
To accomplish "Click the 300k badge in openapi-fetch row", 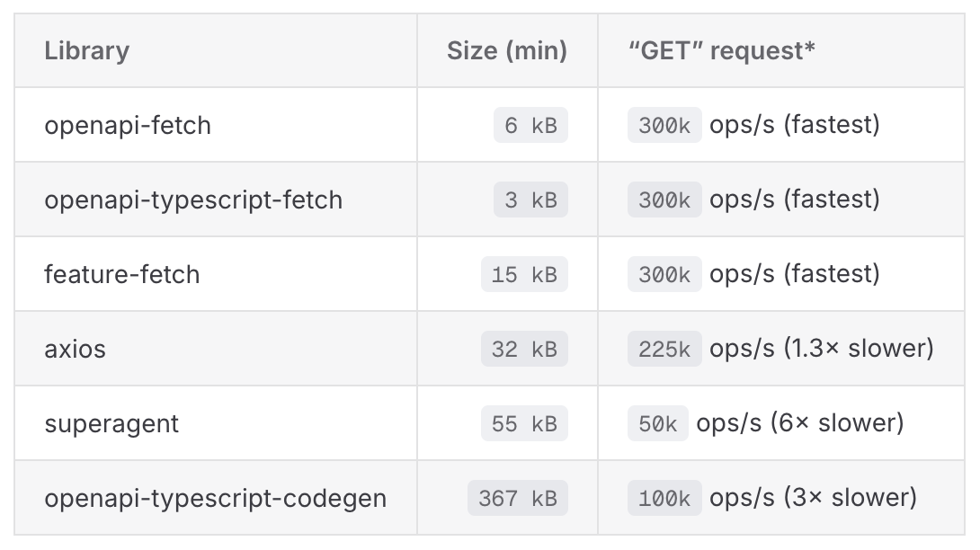I will tap(664, 126).
